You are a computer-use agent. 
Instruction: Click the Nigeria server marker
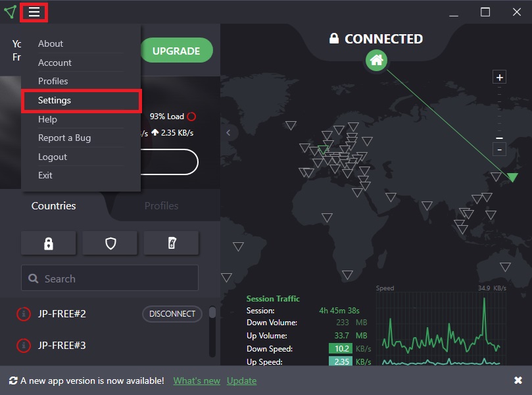(x=327, y=217)
